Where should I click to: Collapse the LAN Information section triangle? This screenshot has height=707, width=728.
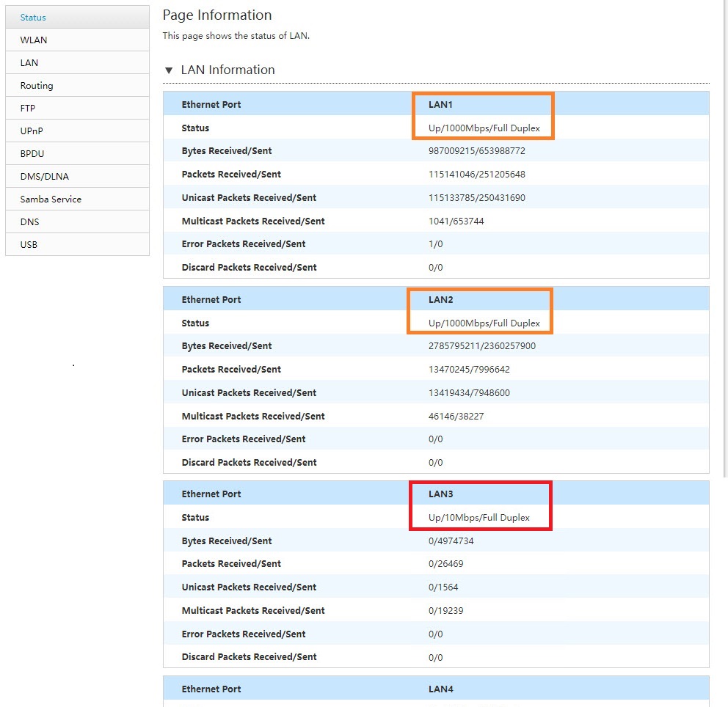pos(169,70)
